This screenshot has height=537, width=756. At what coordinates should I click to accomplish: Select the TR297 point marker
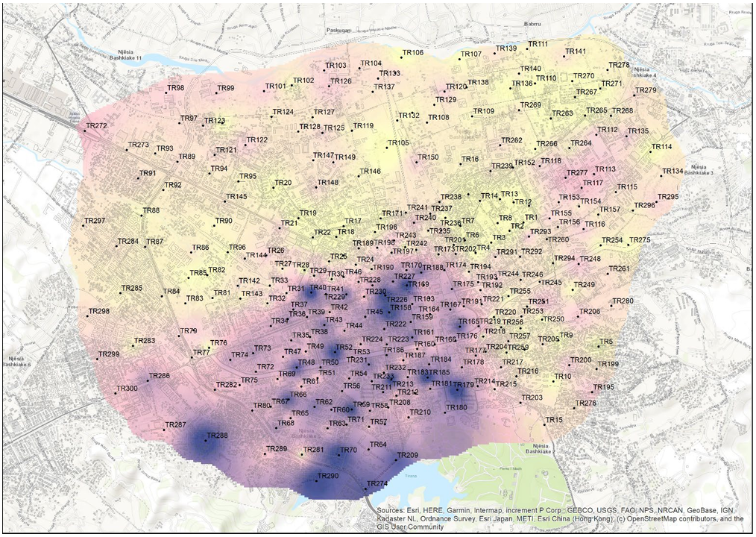(84, 224)
